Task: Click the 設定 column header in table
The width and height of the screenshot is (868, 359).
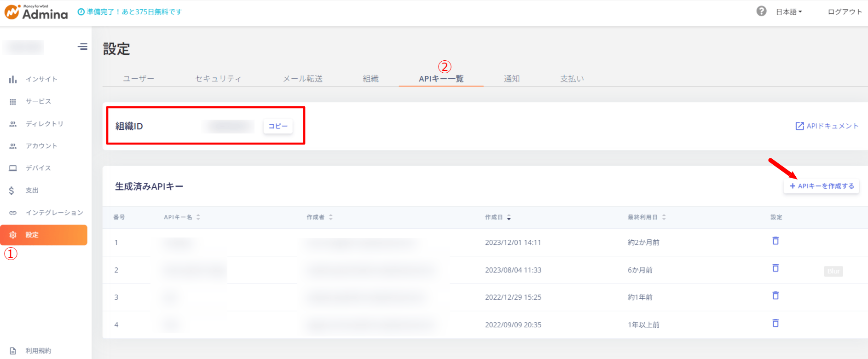Action: (x=776, y=217)
